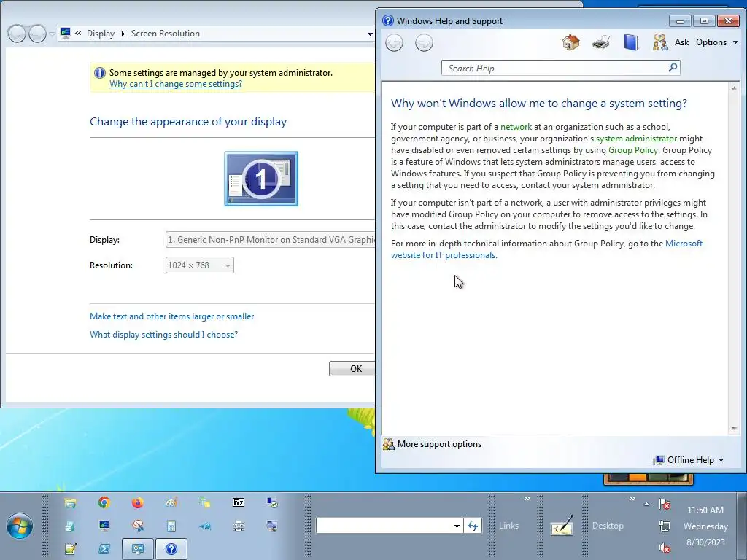Open 'Why can't I change some settings?' link
This screenshot has width=747, height=560.
click(x=176, y=84)
